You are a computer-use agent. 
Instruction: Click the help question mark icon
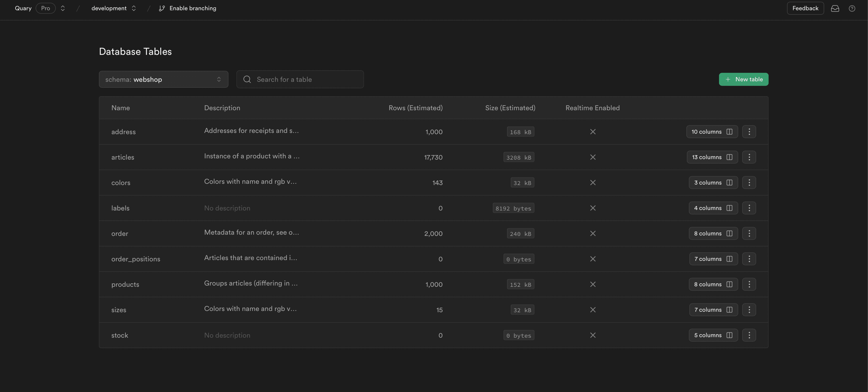[852, 8]
